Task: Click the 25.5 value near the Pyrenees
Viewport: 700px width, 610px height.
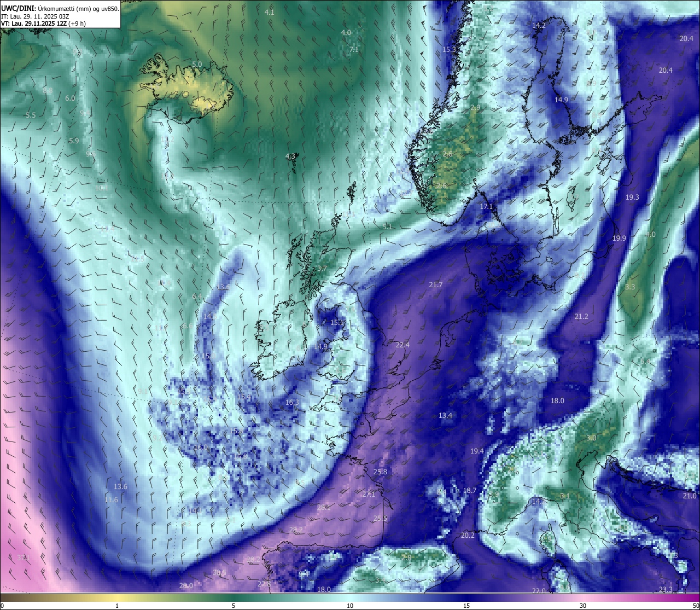Action: click(380, 518)
